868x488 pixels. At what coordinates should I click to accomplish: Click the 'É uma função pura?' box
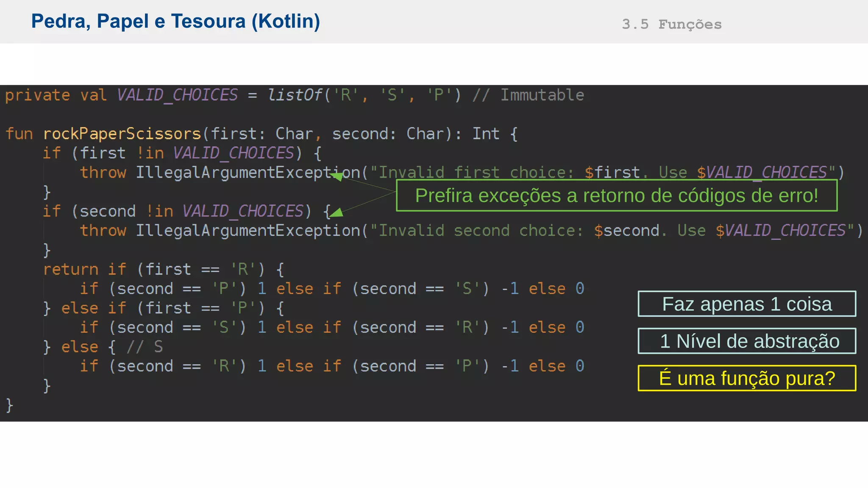point(747,378)
